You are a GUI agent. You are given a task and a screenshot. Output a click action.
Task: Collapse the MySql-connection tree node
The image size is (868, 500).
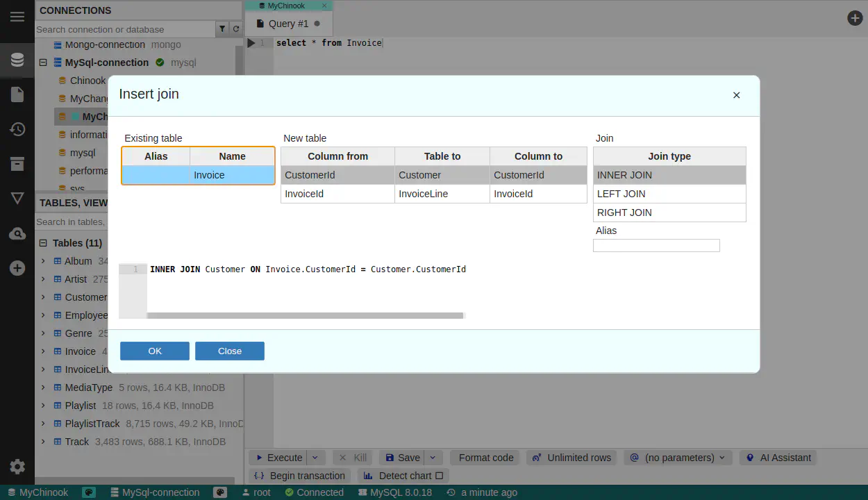[x=43, y=62]
